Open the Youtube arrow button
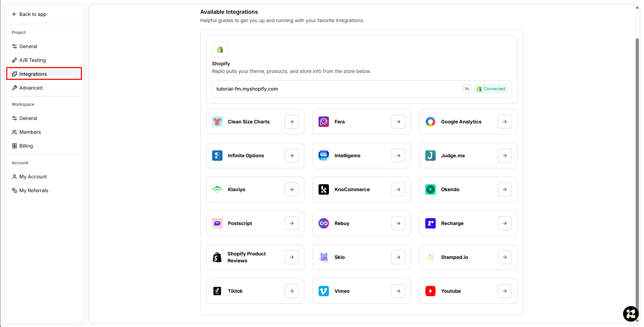The width and height of the screenshot is (644, 327). click(x=505, y=291)
